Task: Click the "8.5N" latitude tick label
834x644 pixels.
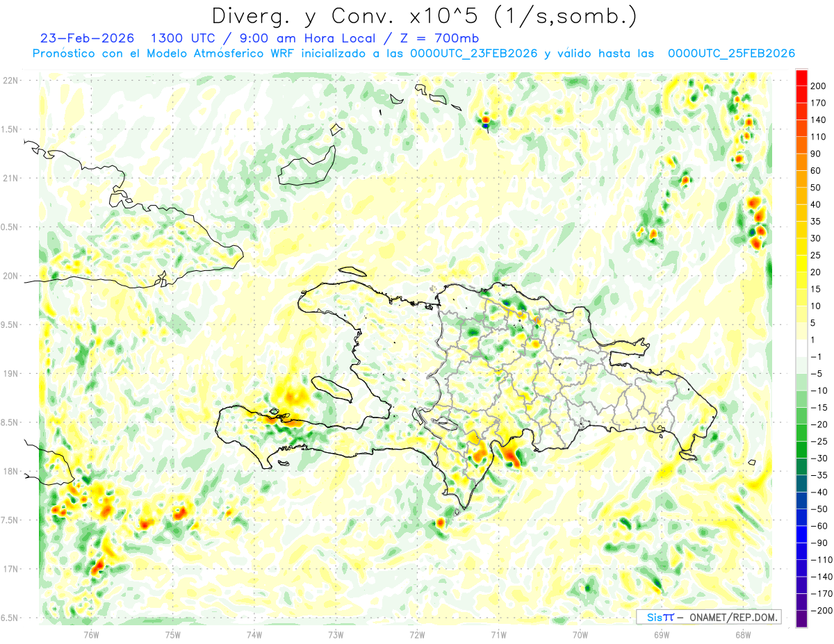Action: (10, 422)
